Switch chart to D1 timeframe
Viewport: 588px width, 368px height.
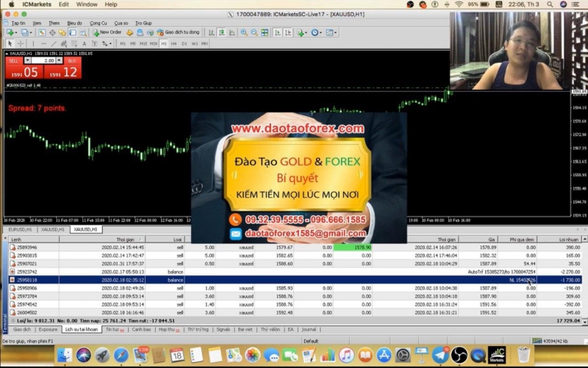184,43
